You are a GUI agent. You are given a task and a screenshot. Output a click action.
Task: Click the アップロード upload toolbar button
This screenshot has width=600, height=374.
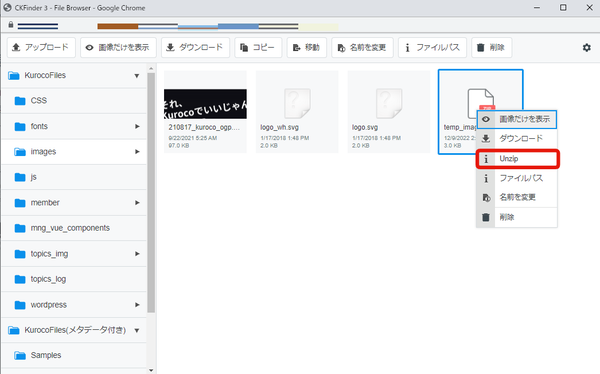pos(41,47)
